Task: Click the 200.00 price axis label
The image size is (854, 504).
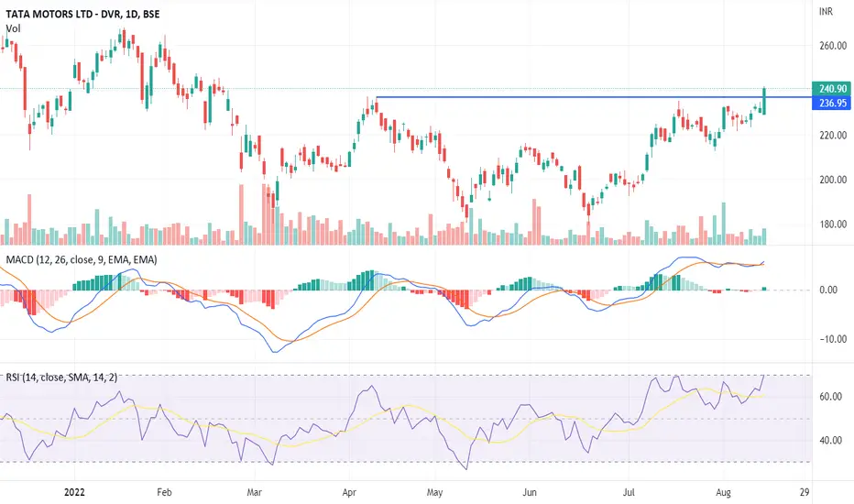Action: (833, 180)
